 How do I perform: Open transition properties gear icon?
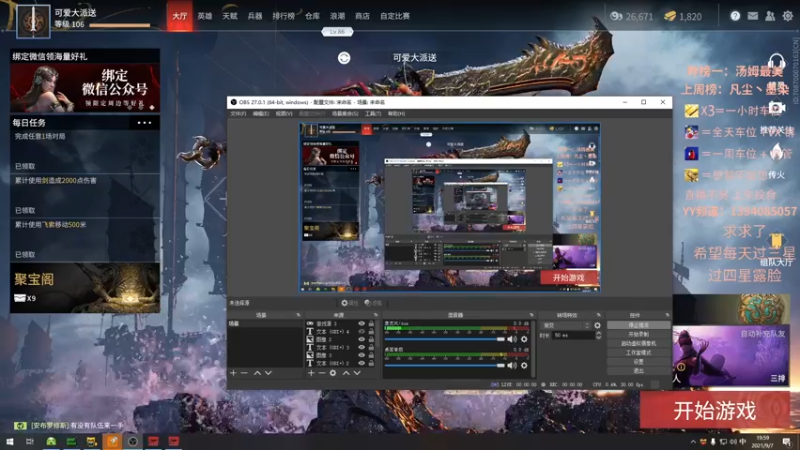tap(597, 326)
